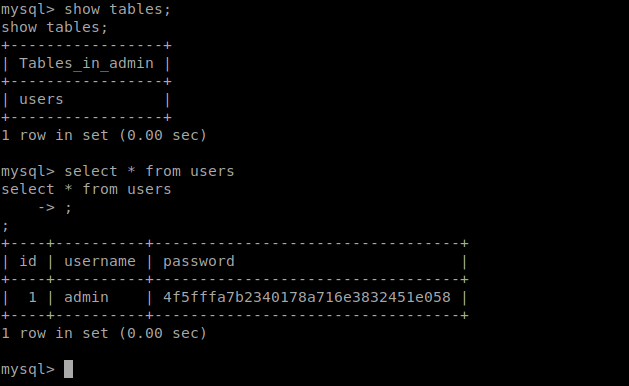Click first '1 row in set' result message

click(104, 135)
